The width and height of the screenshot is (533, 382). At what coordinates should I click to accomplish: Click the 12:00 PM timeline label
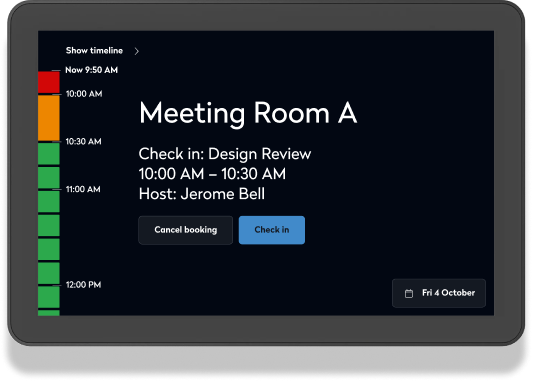click(x=84, y=285)
